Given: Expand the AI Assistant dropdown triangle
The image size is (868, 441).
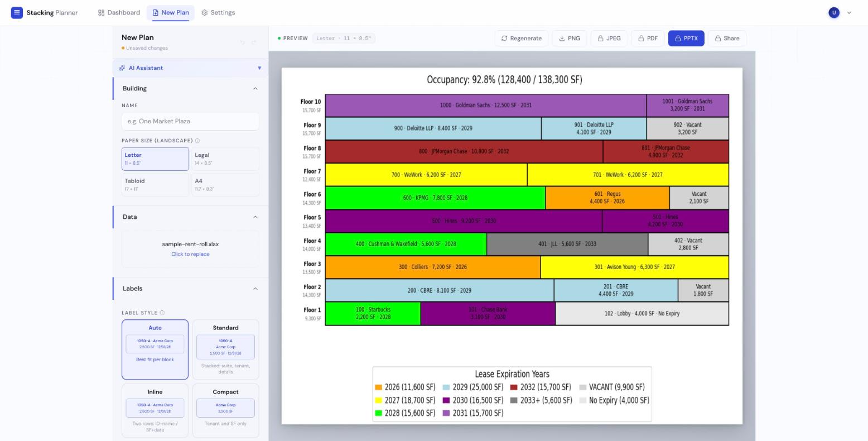Looking at the screenshot, I should point(259,68).
